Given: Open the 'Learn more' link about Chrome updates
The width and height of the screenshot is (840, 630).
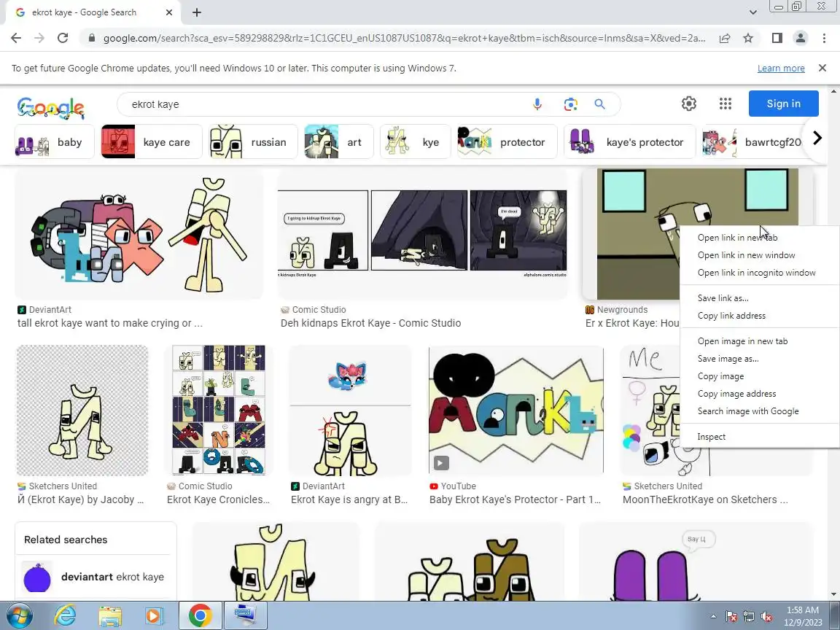Looking at the screenshot, I should coord(780,68).
